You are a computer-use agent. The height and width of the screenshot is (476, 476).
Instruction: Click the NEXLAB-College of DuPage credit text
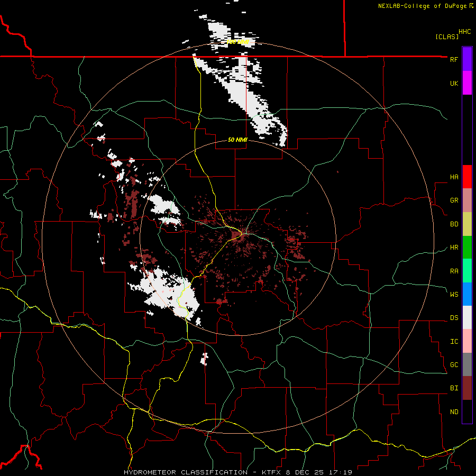[422, 6]
